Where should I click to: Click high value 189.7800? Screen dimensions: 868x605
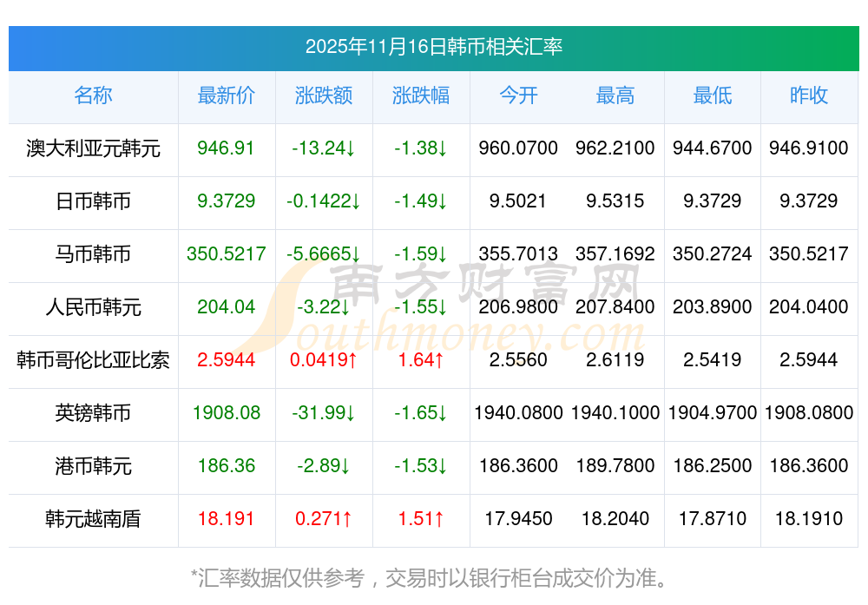(615, 466)
